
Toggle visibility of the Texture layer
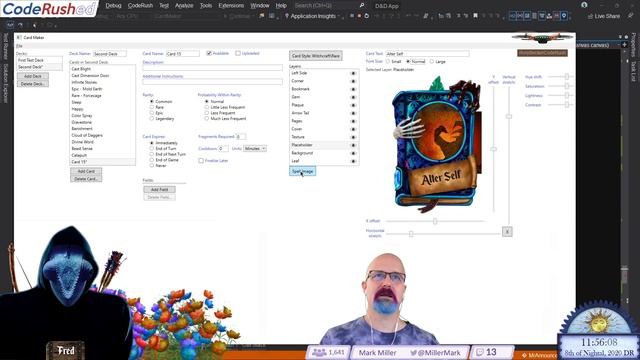pyautogui.click(x=353, y=137)
